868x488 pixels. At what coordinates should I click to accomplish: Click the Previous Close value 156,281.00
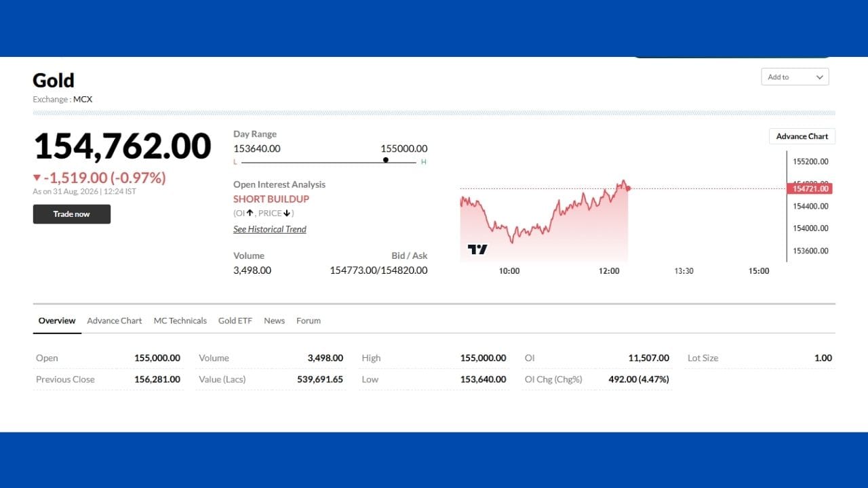point(157,380)
